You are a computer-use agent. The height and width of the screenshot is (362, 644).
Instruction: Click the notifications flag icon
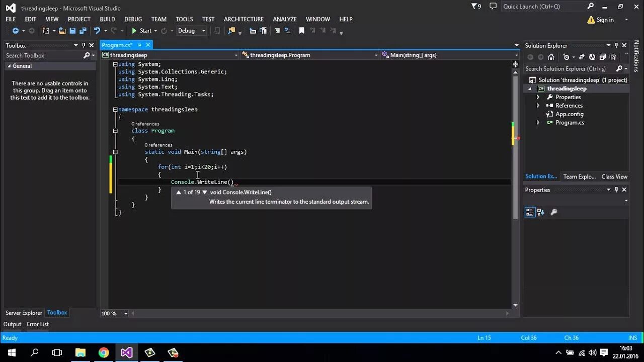(476, 7)
